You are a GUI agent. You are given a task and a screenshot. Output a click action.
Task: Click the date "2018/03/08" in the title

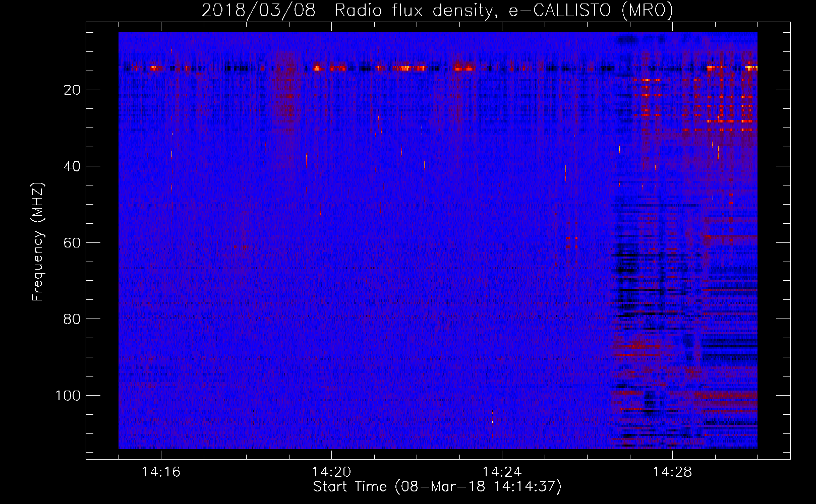click(259, 10)
